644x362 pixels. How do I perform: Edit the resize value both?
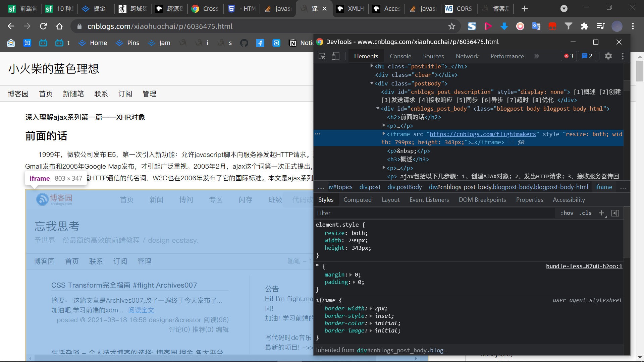(358, 233)
